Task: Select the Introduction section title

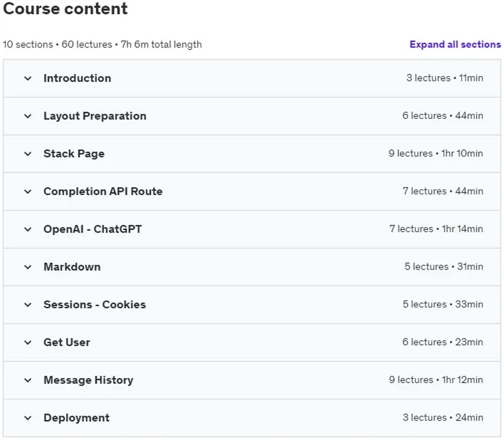Action: 77,78
